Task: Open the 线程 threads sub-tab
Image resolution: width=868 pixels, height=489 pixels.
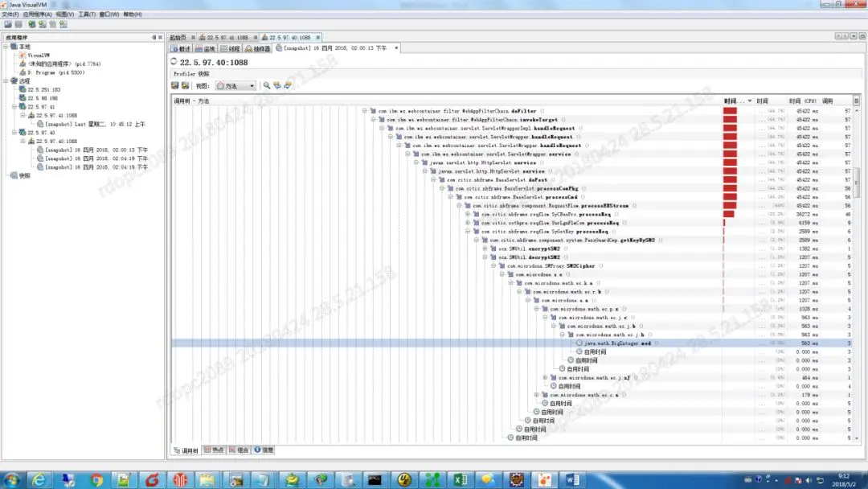Action: pos(231,49)
